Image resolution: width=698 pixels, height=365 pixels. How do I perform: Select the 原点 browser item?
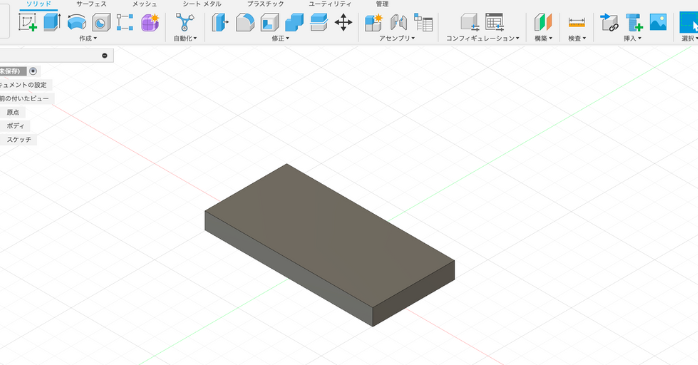[12, 113]
